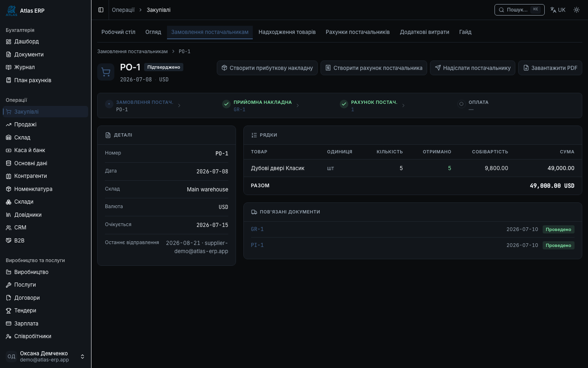
Task: Open Зарплата in the sidebar
Action: click(x=45, y=323)
